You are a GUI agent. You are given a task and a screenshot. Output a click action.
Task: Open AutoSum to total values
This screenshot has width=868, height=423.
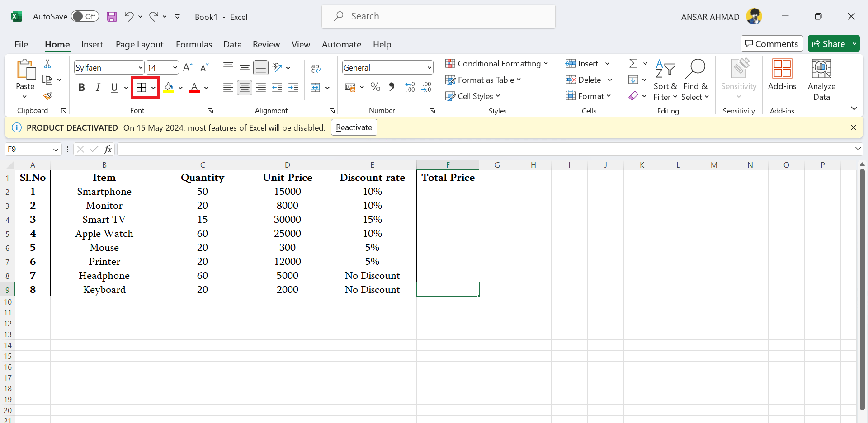pos(635,63)
